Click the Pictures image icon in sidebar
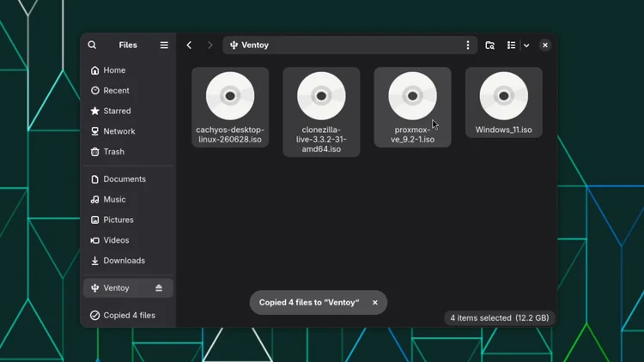Viewport: 644px width, 362px height. click(x=94, y=220)
